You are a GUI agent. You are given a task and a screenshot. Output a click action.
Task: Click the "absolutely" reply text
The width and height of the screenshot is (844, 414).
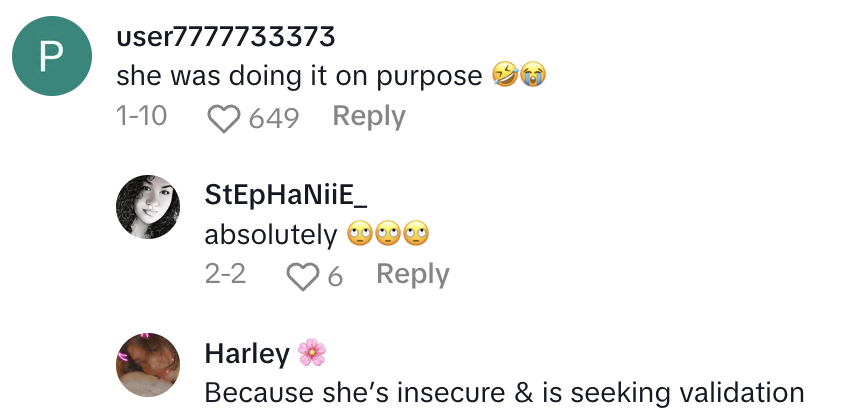tap(270, 235)
